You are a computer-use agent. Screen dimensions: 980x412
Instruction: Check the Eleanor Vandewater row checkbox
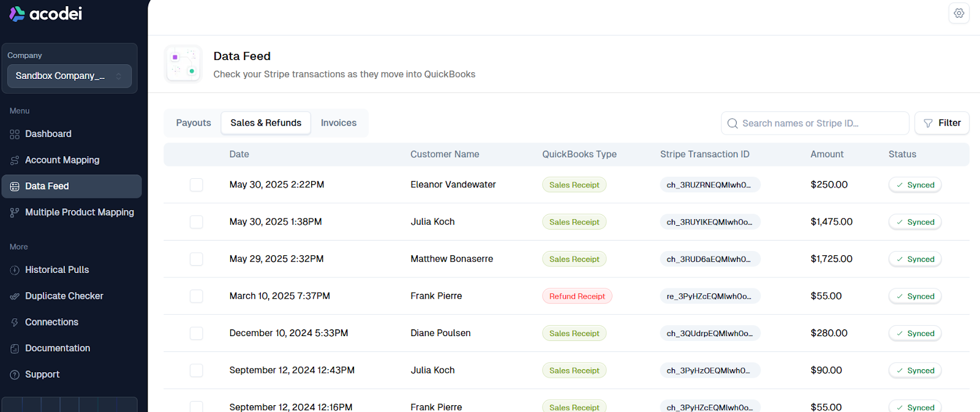click(196, 185)
